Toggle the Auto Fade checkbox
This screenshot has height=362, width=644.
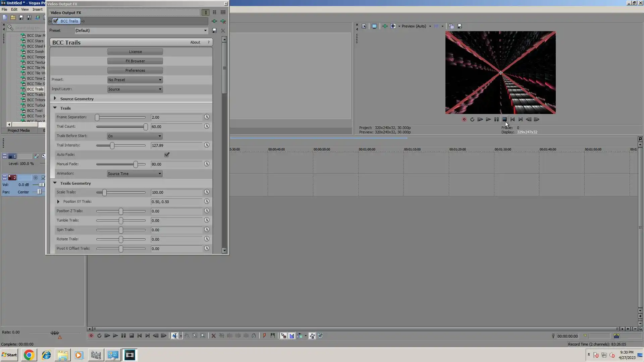[x=167, y=155]
